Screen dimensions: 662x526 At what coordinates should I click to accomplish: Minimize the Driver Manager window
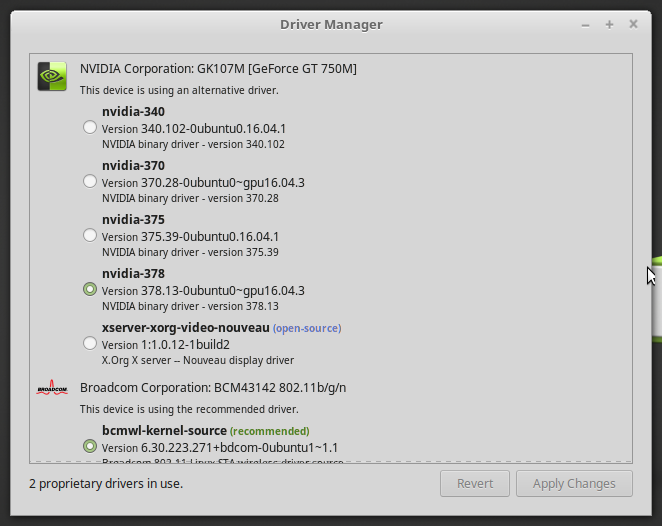pos(585,24)
